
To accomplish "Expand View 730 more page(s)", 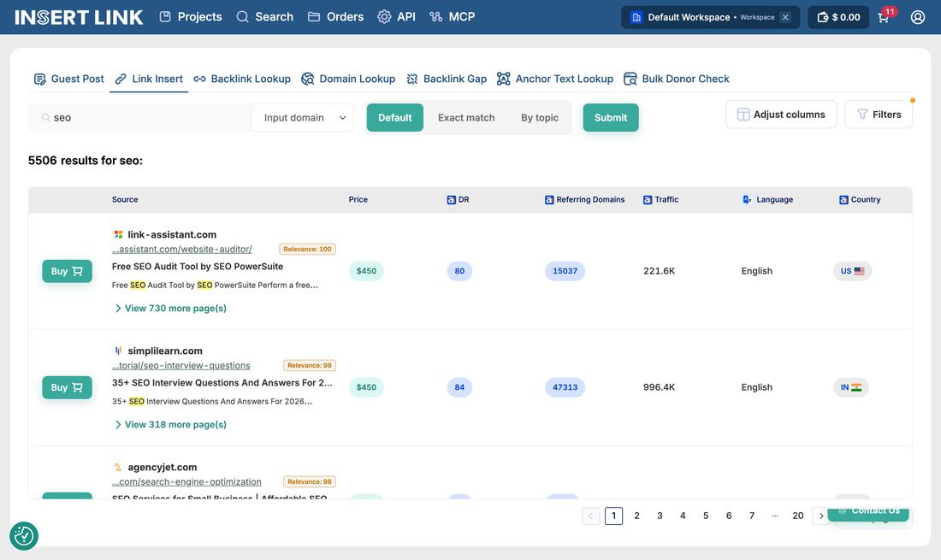I will pos(170,308).
